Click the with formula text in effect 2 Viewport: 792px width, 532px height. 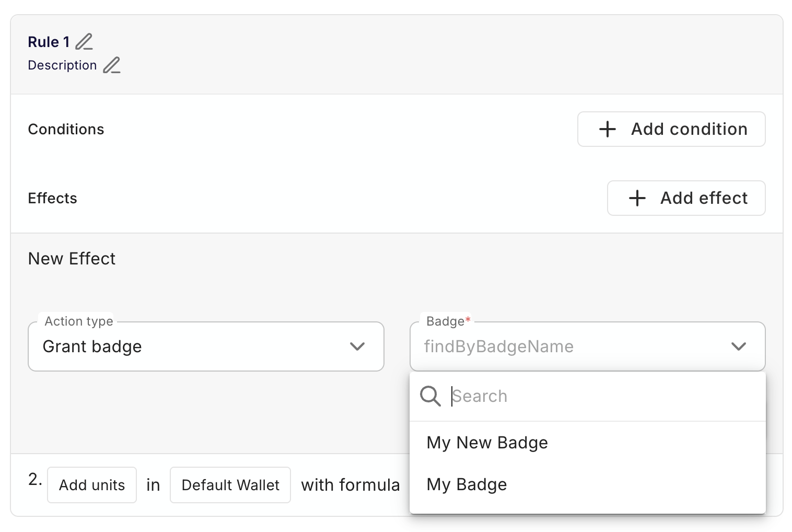(x=350, y=485)
